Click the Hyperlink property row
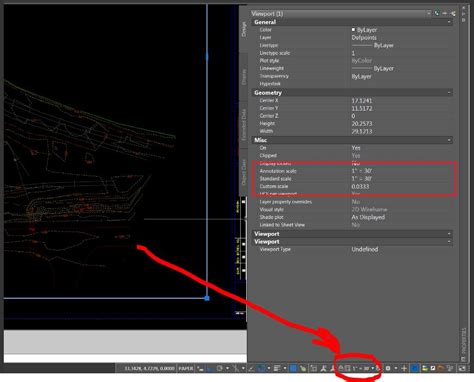Screen dimensions: 474x382 353,84
